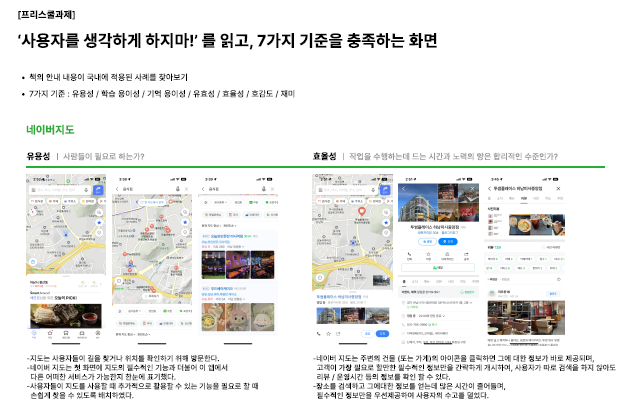Tap blue filled arrival button on 효율성 map bottom sheet
This screenshot has height=406, width=636.
click(x=382, y=333)
